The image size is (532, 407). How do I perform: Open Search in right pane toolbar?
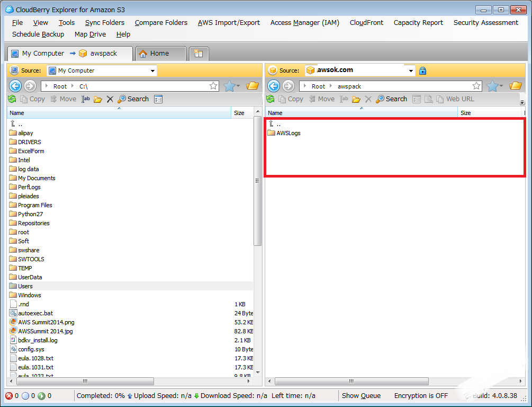tap(392, 99)
